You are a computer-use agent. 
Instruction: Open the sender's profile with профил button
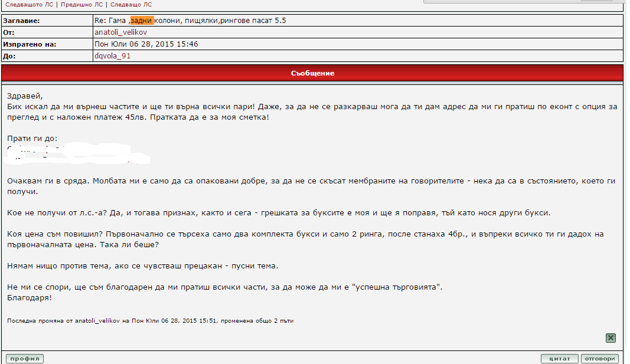(x=24, y=359)
